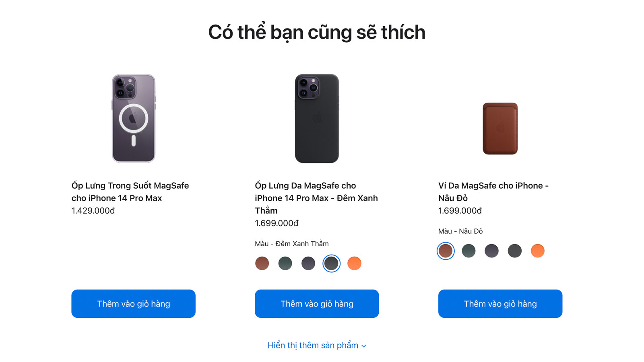
Task: Select selected dark midnight swatch for leather case
Action: click(331, 263)
